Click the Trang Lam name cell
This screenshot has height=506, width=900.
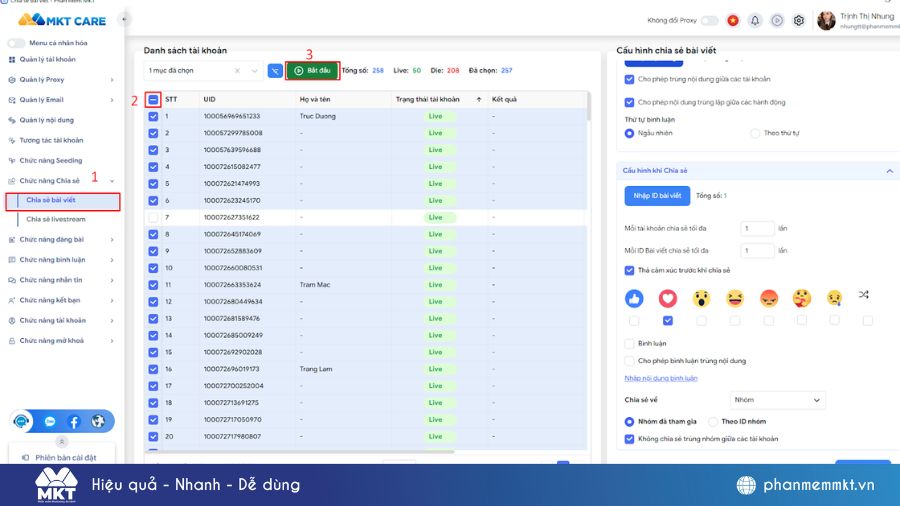[316, 369]
